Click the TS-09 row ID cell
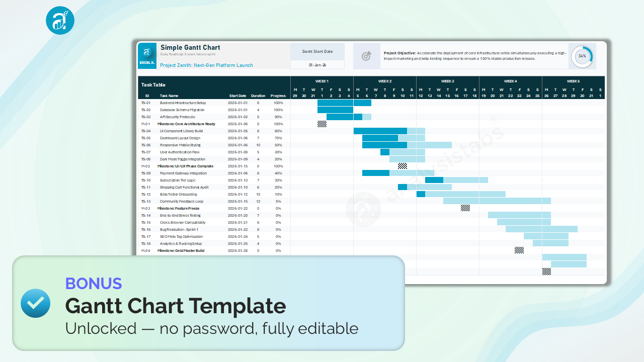This screenshot has height=362, width=644. tap(146, 173)
